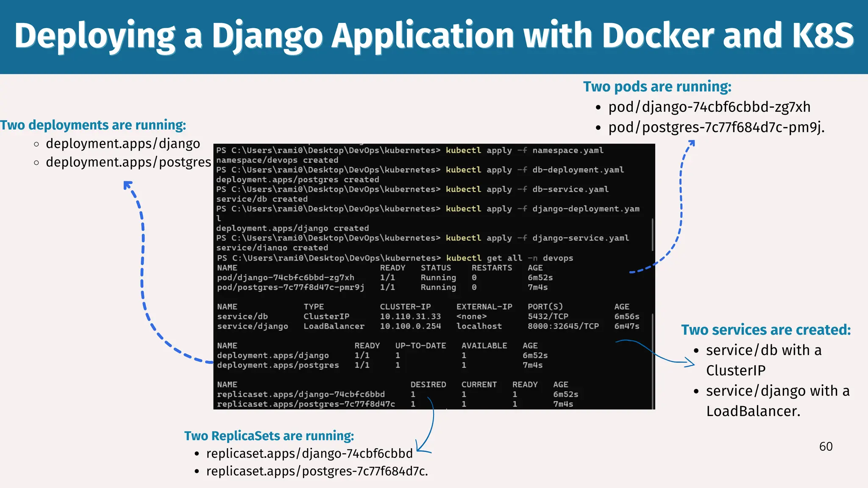Click the slide title heading text
The width and height of the screenshot is (868, 488).
(434, 36)
